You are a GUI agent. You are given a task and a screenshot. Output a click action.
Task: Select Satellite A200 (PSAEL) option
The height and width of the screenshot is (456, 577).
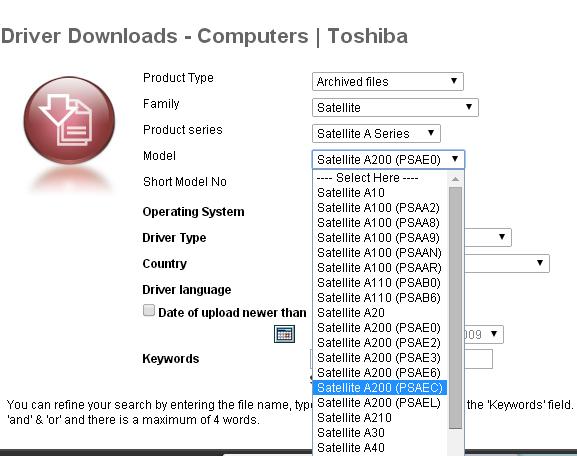coord(380,403)
